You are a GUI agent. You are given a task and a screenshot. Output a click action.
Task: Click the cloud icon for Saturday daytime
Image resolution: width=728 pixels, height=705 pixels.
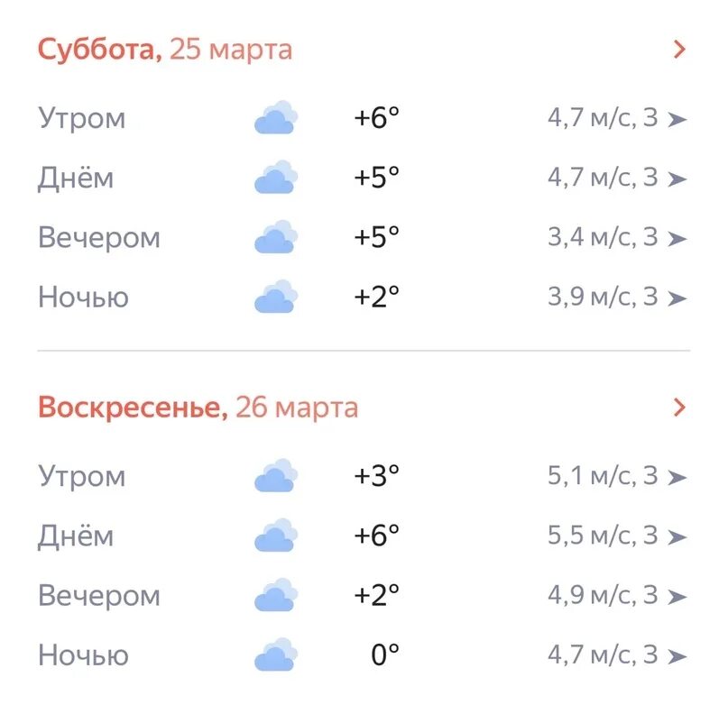pos(276,177)
